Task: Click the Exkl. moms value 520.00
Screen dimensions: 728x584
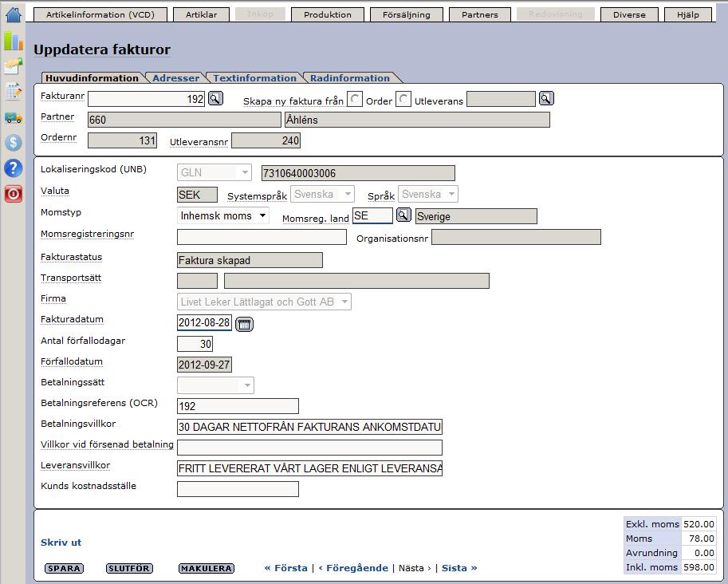Action: (698, 524)
